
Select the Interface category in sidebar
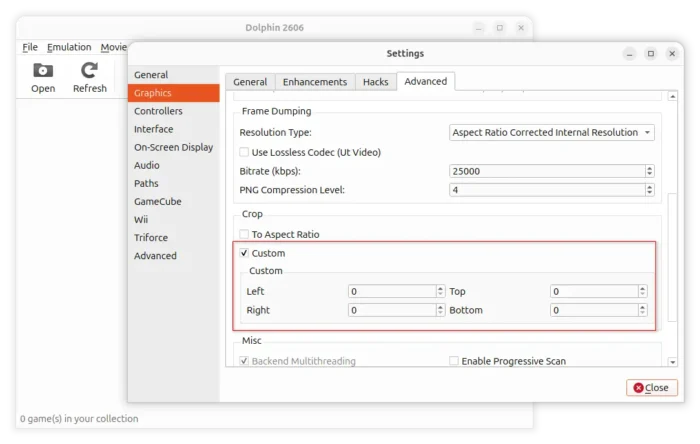coord(174,129)
